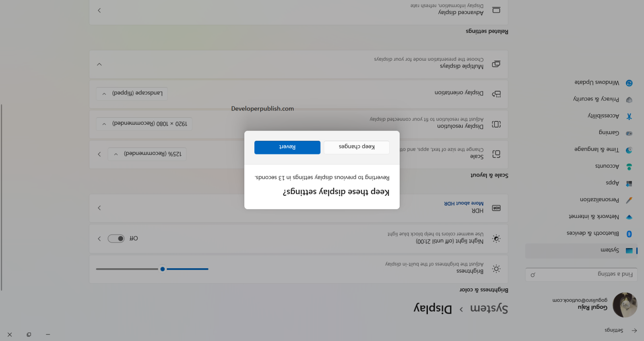Click Keep changes in the dialog
This screenshot has width=644, height=341.
(x=357, y=147)
